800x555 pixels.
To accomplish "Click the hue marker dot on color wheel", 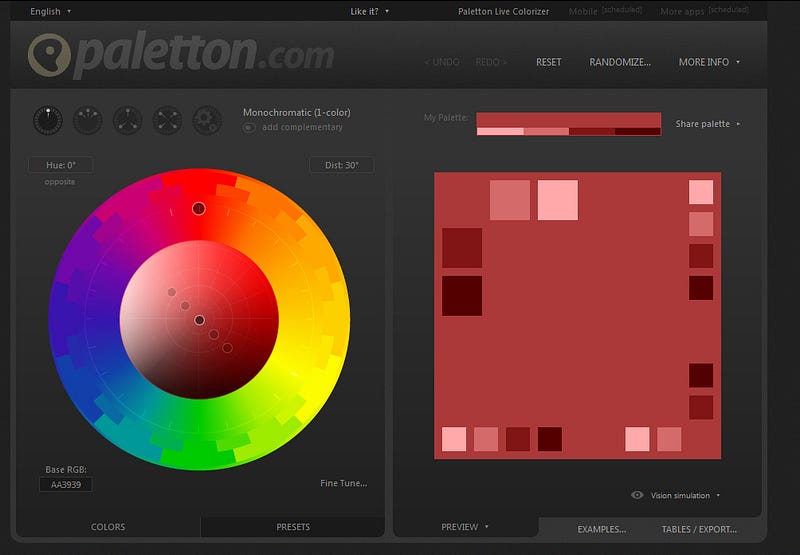I will point(199,209).
